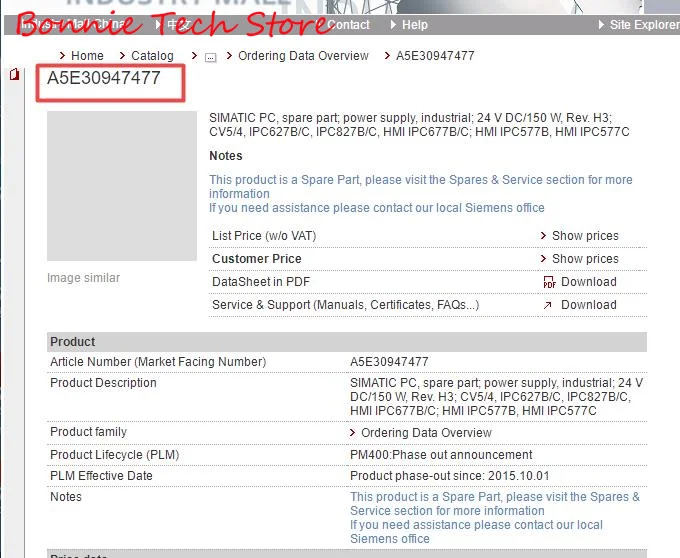Viewport: 680px width, 558px height.
Task: Open the Help menu item
Action: tap(415, 25)
